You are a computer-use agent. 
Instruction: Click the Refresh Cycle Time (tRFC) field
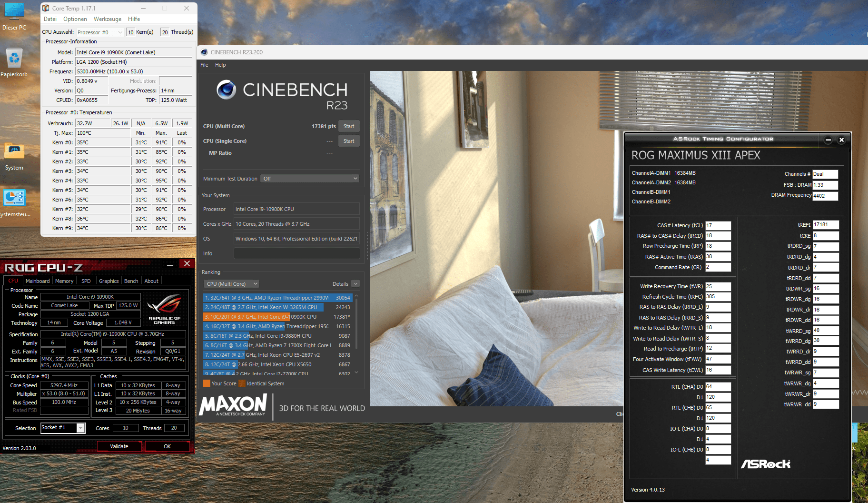pos(718,297)
